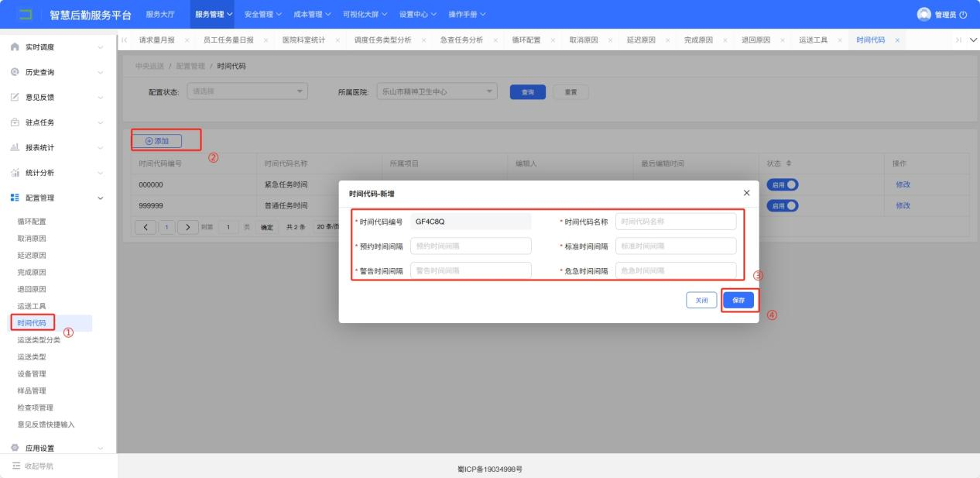This screenshot has height=478, width=980.
Task: Click the 配置管理 grid icon in sidebar
Action: click(x=14, y=198)
